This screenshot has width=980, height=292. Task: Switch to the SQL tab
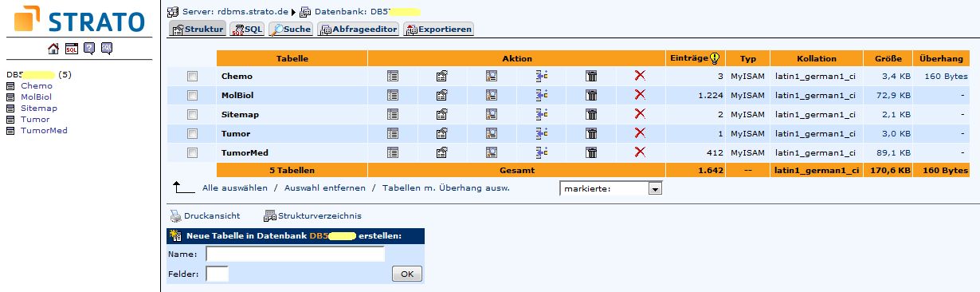[x=247, y=30]
